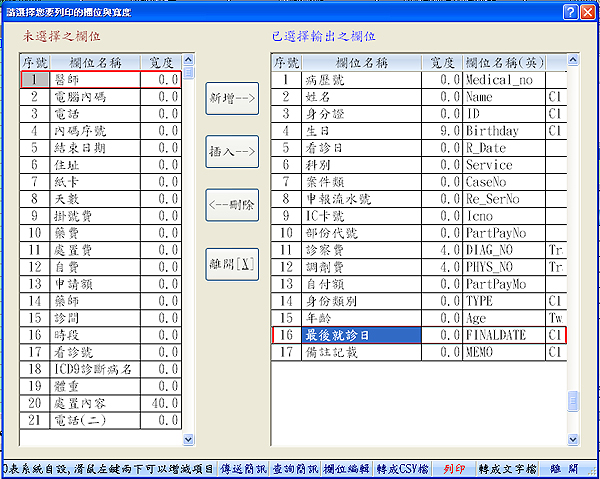Click the red 列印 print button
Screen dimensions: 600x479
click(453, 469)
